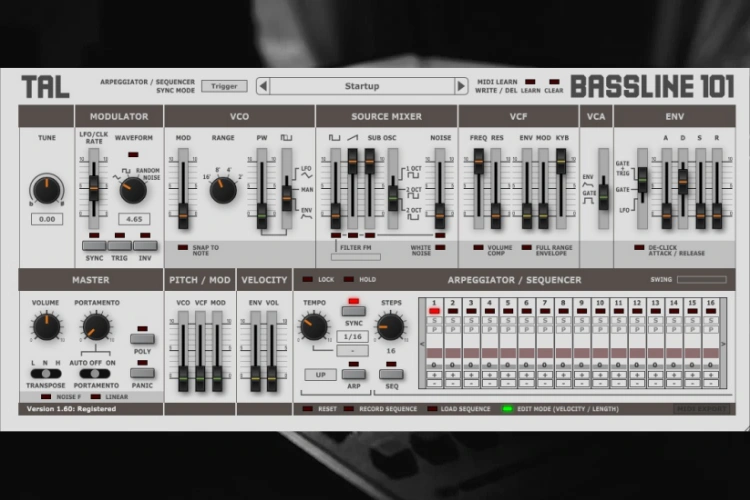Click the POLY button in Master

(142, 339)
